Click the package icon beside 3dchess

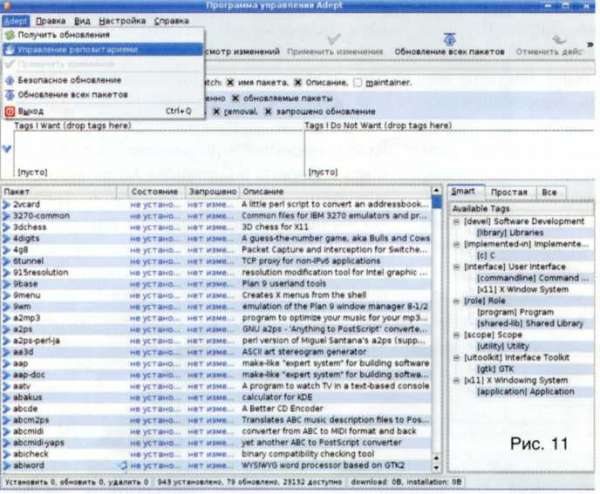[7, 225]
